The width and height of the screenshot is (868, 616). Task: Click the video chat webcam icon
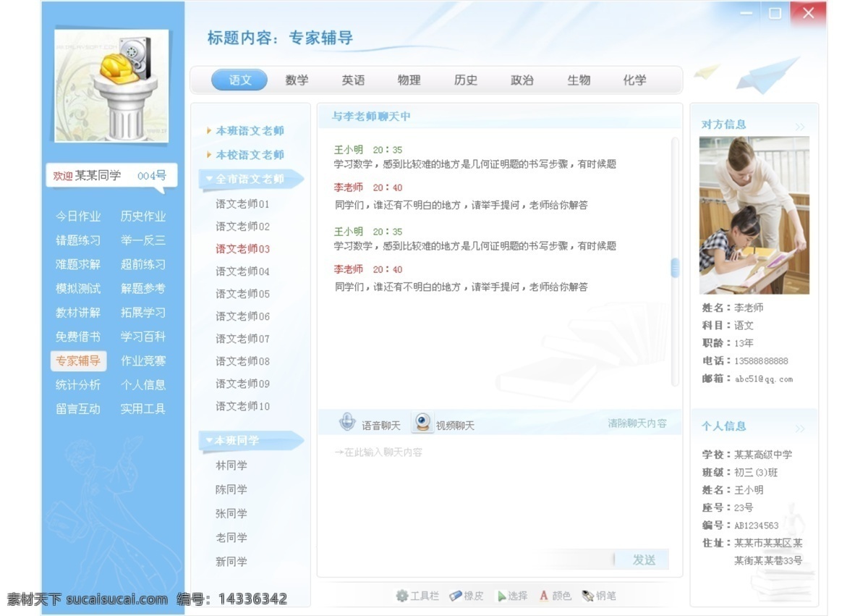[422, 423]
